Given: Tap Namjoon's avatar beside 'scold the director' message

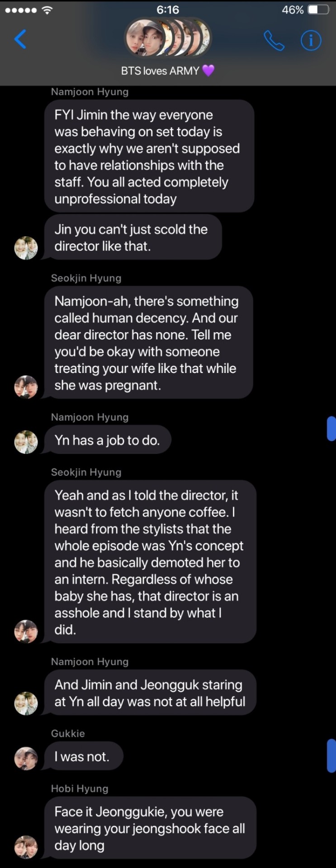Looking at the screenshot, I should [26, 248].
